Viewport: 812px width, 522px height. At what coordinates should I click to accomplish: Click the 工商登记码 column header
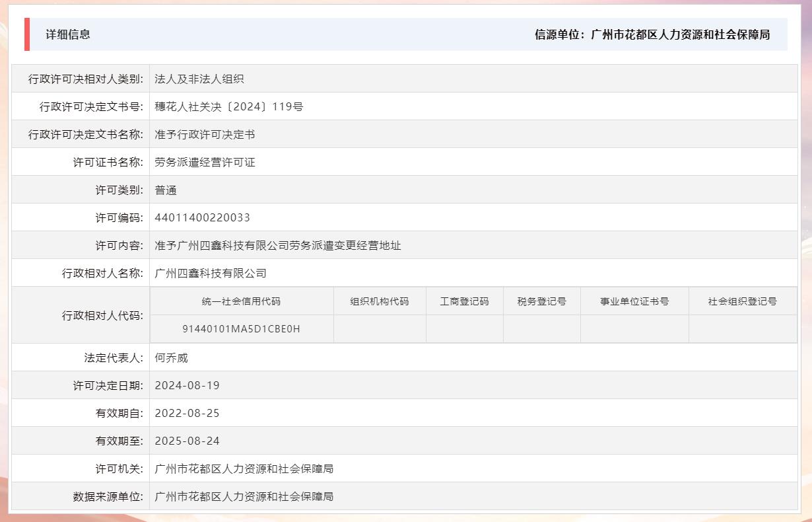point(465,301)
